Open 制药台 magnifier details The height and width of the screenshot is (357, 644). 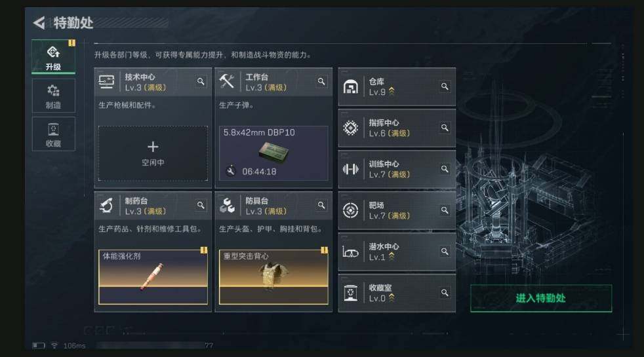201,205
